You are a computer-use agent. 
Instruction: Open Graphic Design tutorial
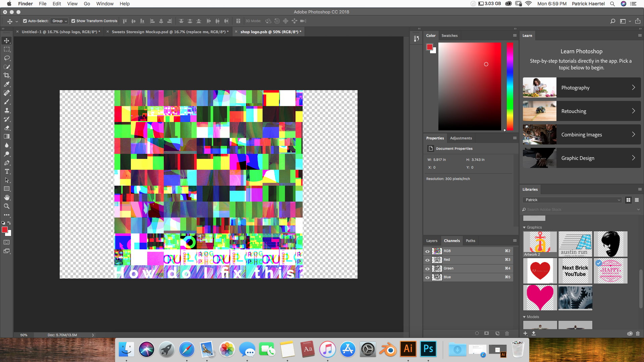(x=581, y=158)
